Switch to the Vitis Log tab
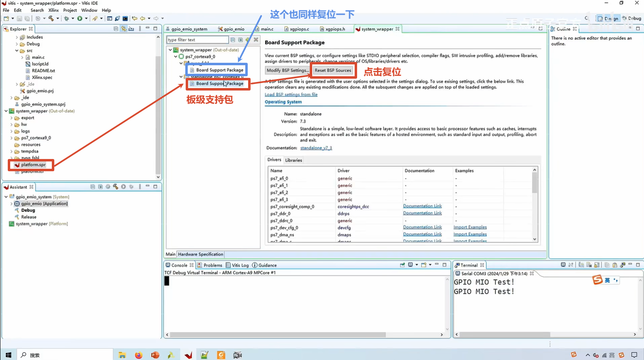This screenshot has height=360, width=644. 237,265
